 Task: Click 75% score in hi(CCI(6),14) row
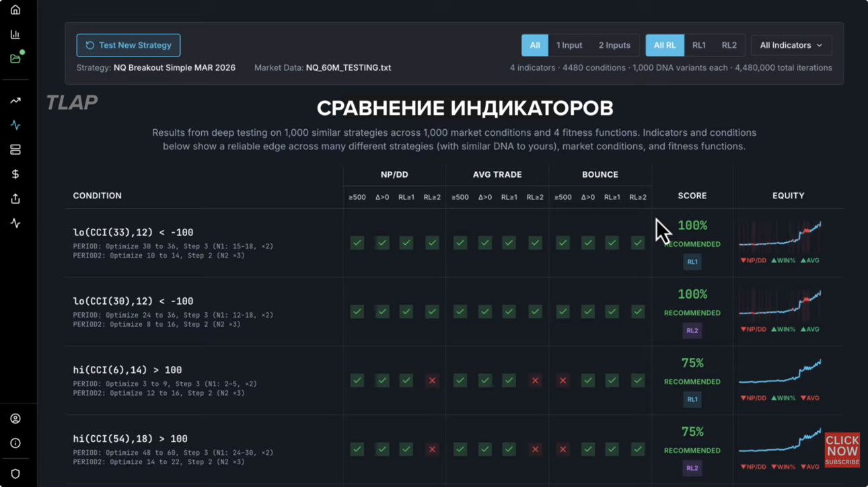tap(692, 363)
